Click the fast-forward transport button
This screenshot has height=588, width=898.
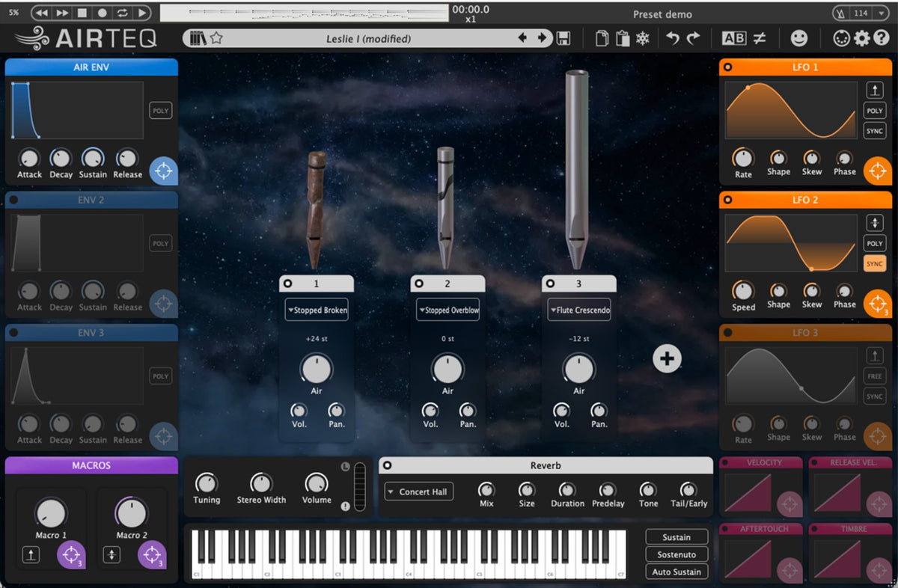point(62,13)
